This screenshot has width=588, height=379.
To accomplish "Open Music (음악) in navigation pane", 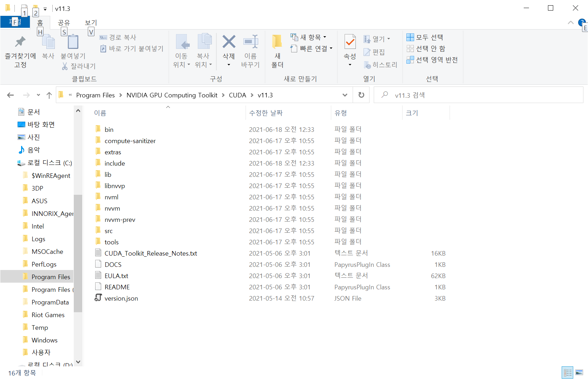I will pyautogui.click(x=34, y=150).
